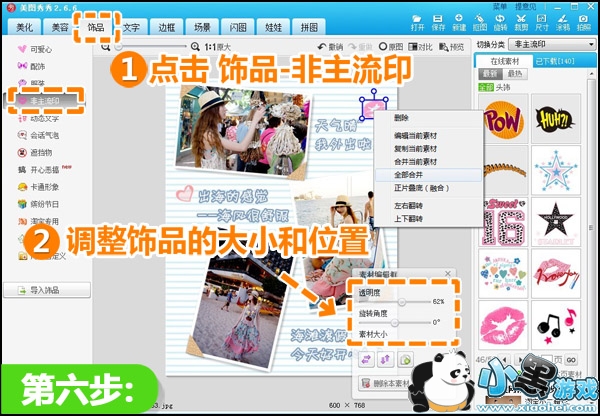Click the 撤销 undo arrow

coord(330,47)
